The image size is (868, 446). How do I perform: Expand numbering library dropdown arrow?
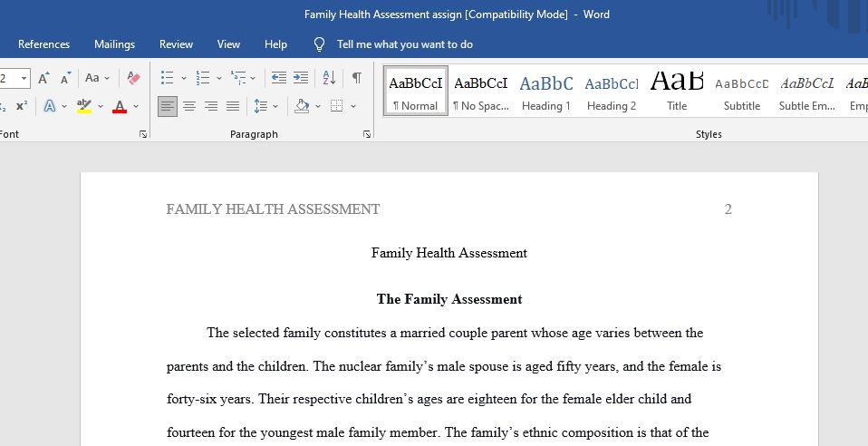click(218, 78)
